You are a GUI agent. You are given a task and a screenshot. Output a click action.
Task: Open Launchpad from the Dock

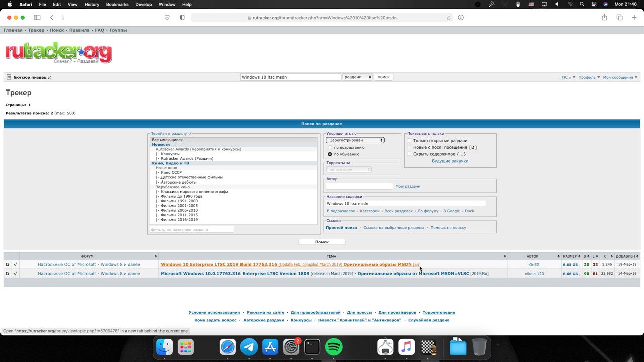click(186, 347)
